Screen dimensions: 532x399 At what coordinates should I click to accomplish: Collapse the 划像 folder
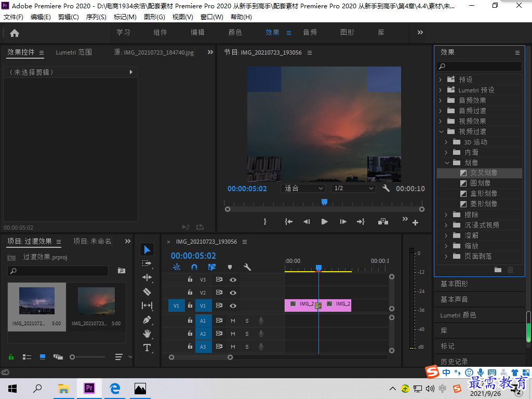pyautogui.click(x=447, y=163)
